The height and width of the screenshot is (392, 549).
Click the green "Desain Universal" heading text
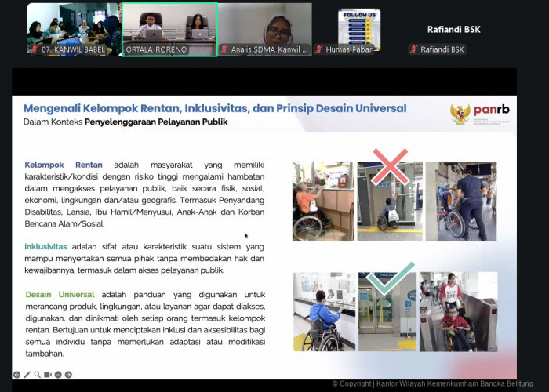click(60, 295)
